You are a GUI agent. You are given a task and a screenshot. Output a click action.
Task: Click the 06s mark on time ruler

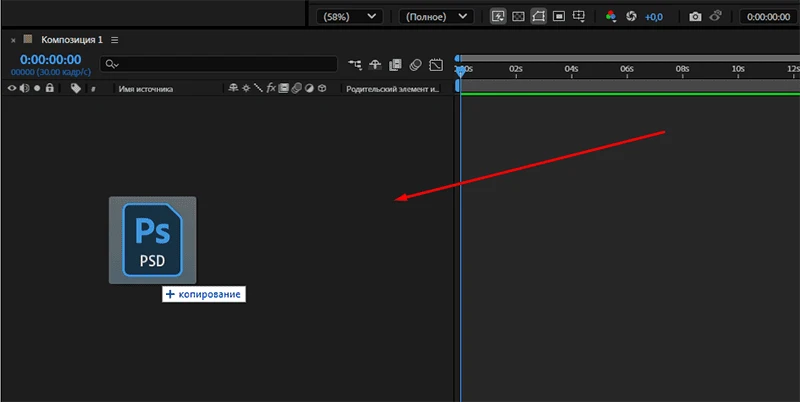pyautogui.click(x=627, y=69)
